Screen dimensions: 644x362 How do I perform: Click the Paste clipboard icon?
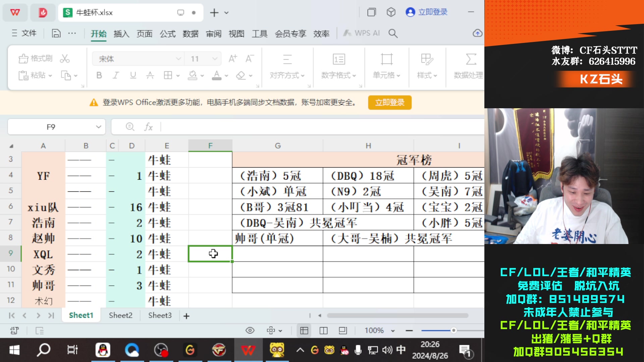[x=23, y=75]
